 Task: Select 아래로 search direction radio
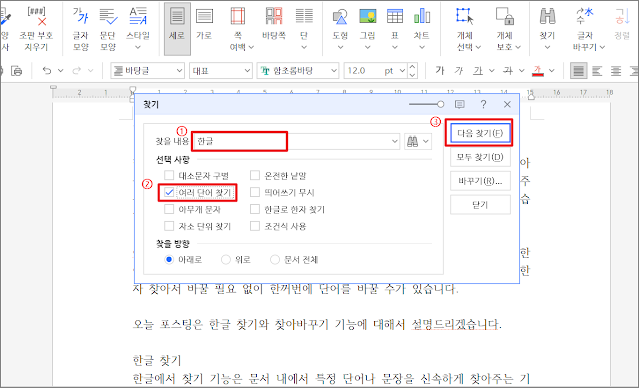click(169, 260)
